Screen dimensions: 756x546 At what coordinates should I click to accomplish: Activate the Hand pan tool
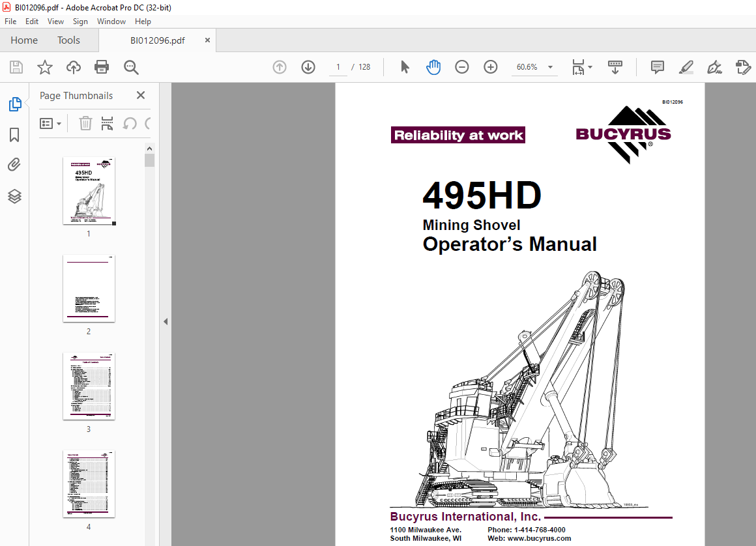(x=433, y=67)
